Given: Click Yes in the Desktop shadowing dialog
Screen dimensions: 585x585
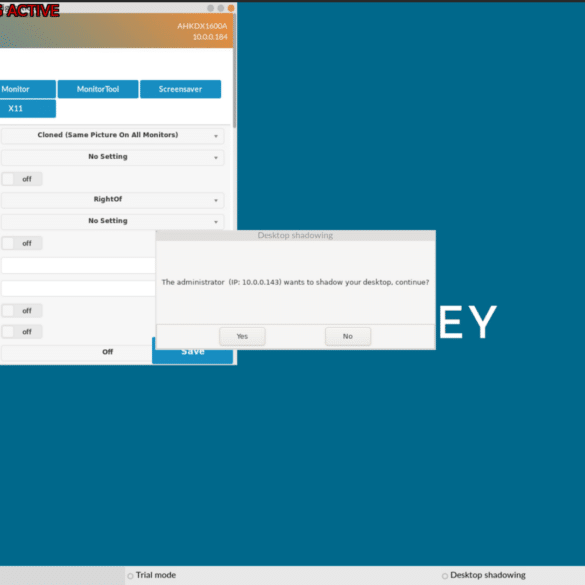Looking at the screenshot, I should pos(242,336).
